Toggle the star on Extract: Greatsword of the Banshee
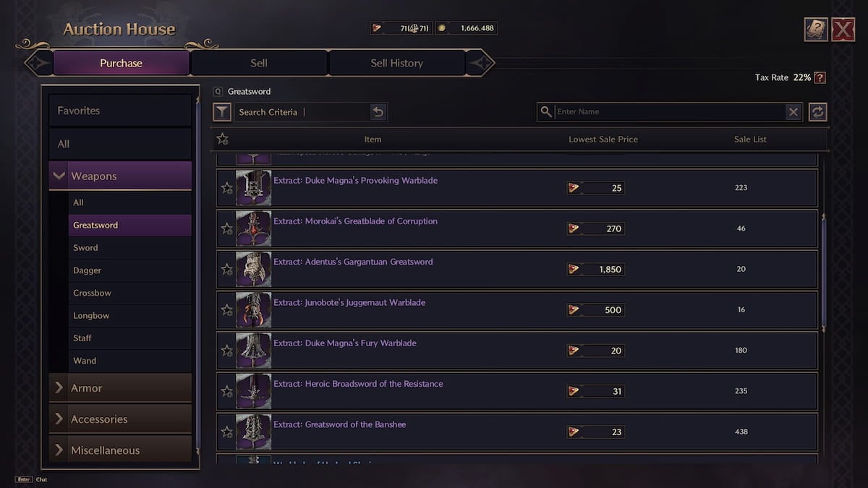Screen dimensions: 868x488 [x=228, y=432]
